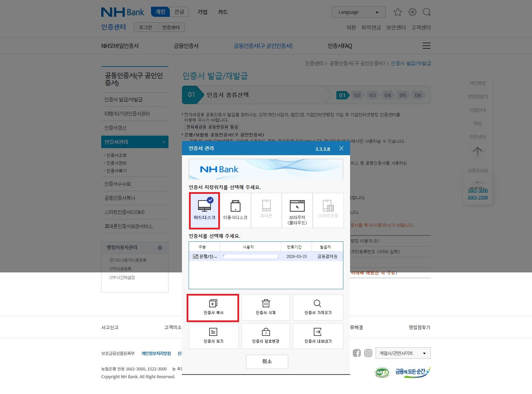Open the search magnifier icon
The width and height of the screenshot is (532, 394).
pyautogui.click(x=427, y=12)
